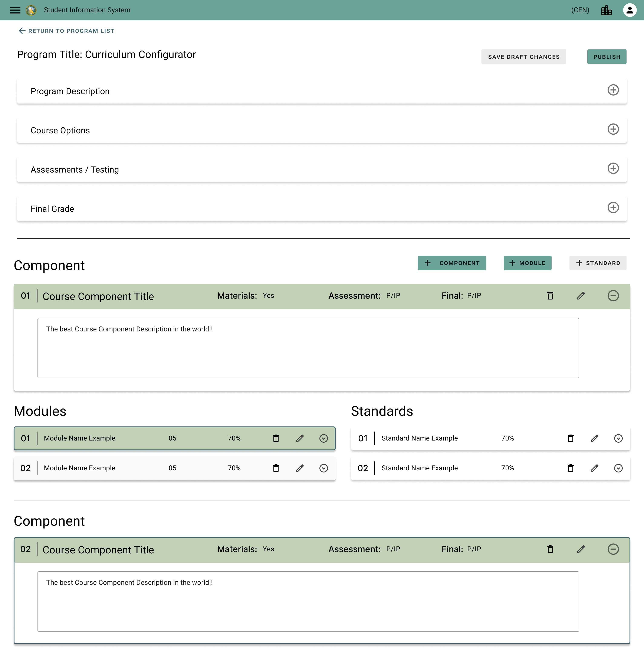This screenshot has height=668, width=644.
Task: Expand the Assessments / Testing section
Action: click(613, 168)
